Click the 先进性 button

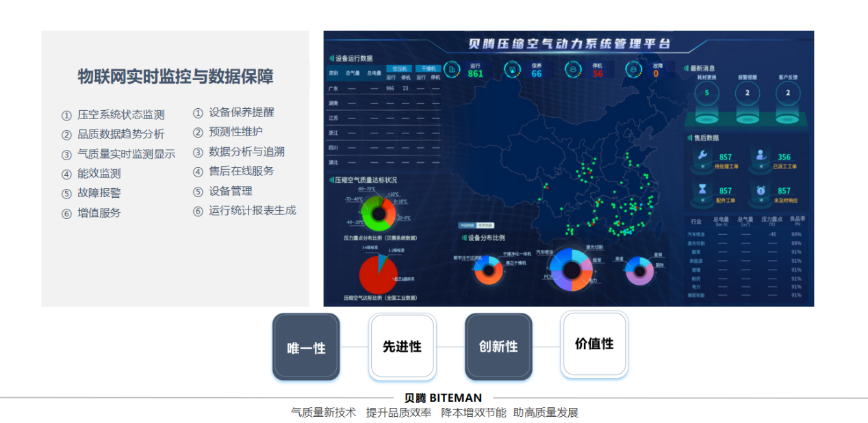pyautogui.click(x=402, y=346)
